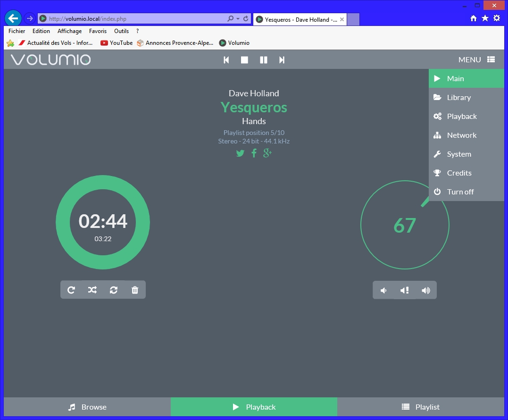The height and width of the screenshot is (420, 508).
Task: Open the Favoris menu
Action: [98, 31]
